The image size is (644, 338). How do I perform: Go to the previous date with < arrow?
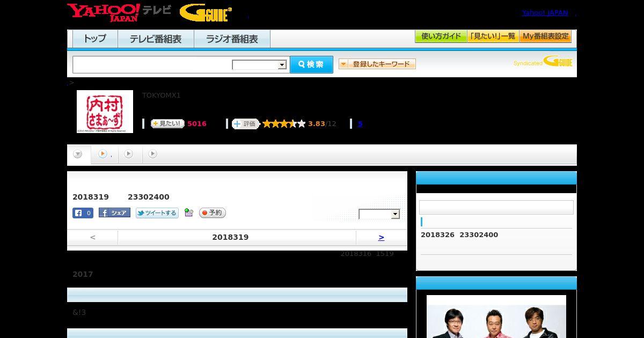pyautogui.click(x=93, y=237)
